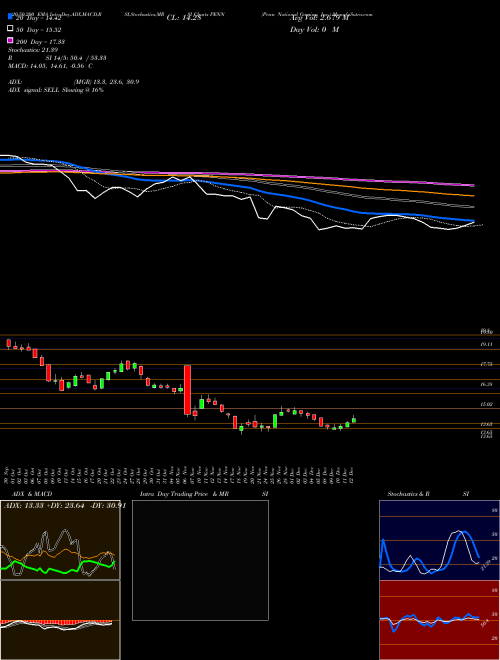The width and height of the screenshot is (500, 660).
Task: Click the tall red candlestick of 06 Nov
Action: pos(187,391)
